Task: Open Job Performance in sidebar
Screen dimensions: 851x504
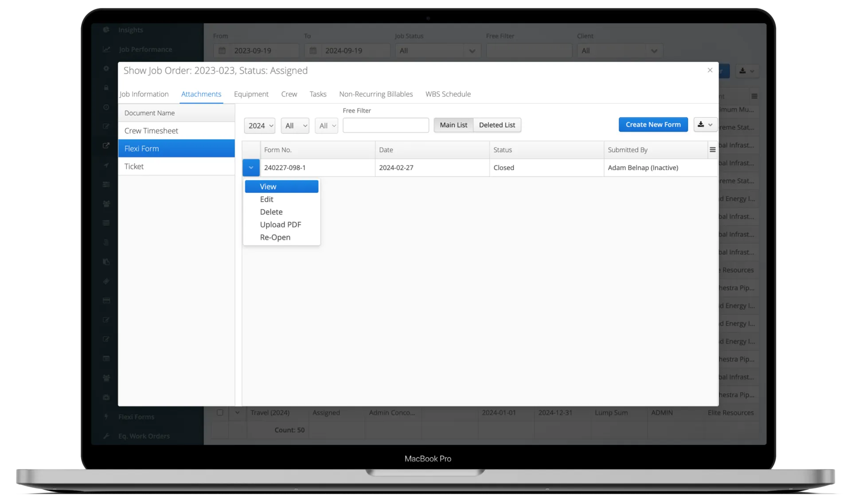Action: tap(145, 49)
